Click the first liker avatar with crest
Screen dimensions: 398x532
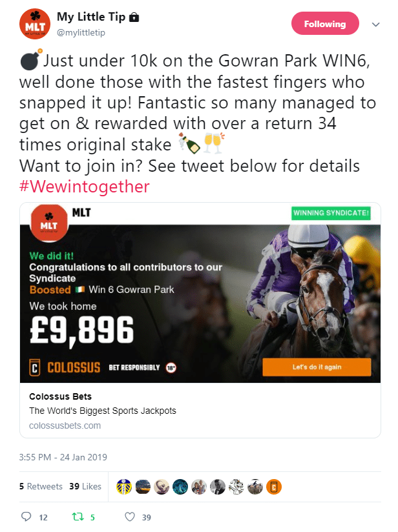(123, 486)
